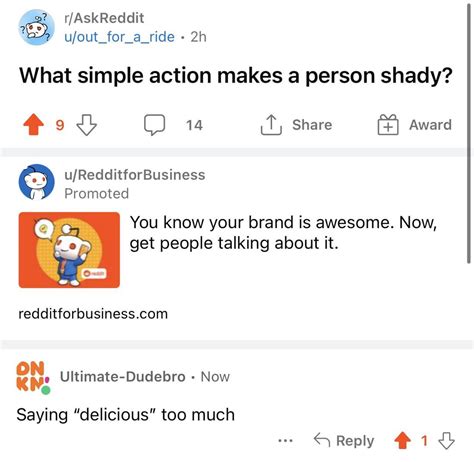Open Ultimate-Dudebro's Dunkin avatar
The image size is (474, 462).
coord(33,378)
